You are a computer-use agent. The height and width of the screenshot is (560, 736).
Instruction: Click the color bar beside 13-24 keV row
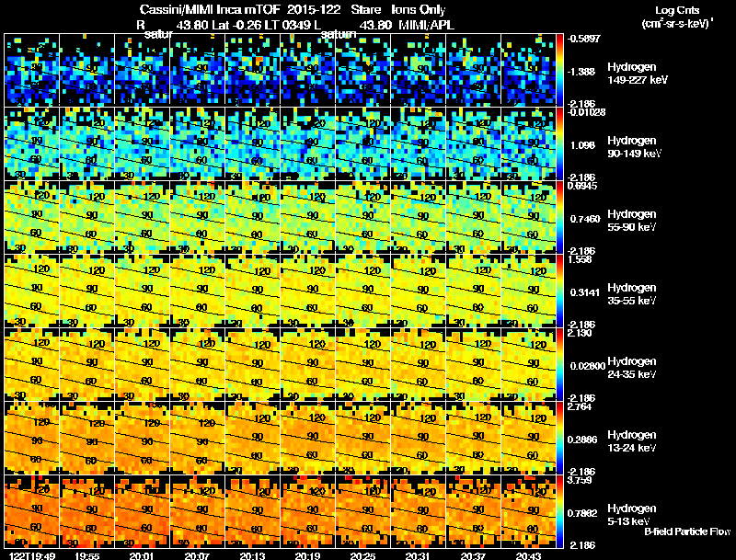point(559,438)
